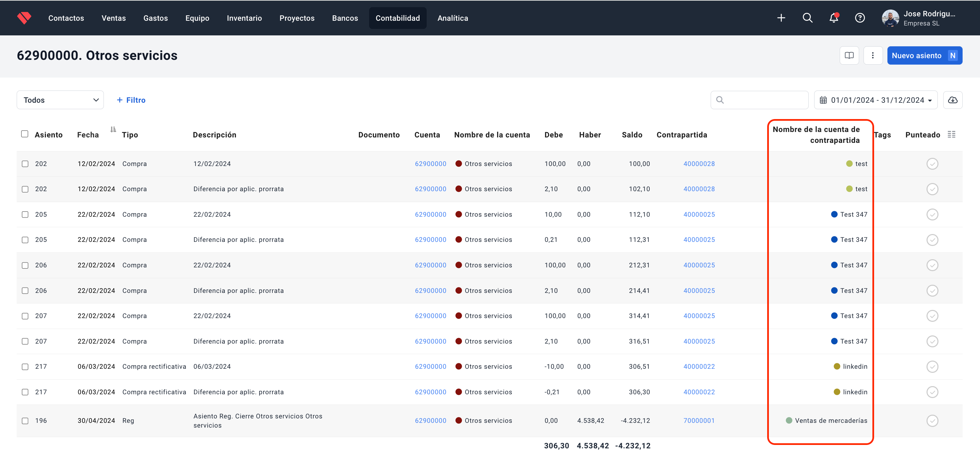Click the red dot beside Otros servicios, first row

(458, 164)
